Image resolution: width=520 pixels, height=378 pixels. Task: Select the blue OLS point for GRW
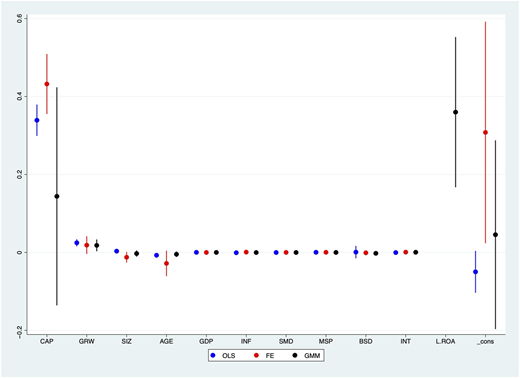77,243
